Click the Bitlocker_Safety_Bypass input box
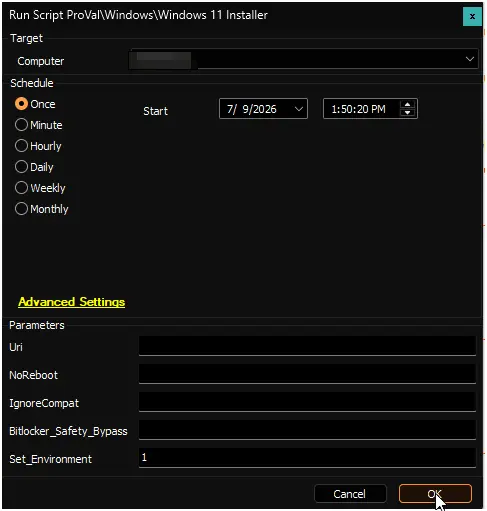This screenshot has width=487, height=511. 307,430
